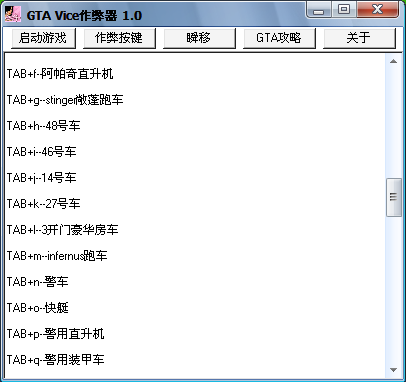Close the GTA Vice作弊器 window
The height and width of the screenshot is (382, 406).
click(378, 10)
